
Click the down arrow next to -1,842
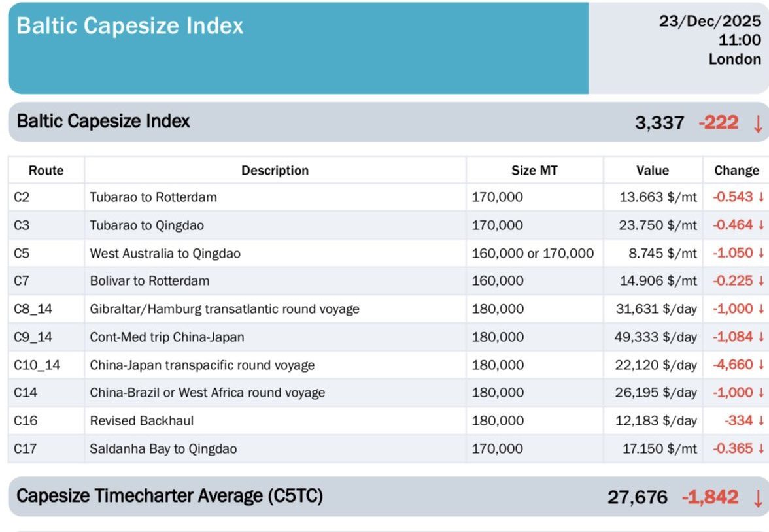[x=758, y=498]
